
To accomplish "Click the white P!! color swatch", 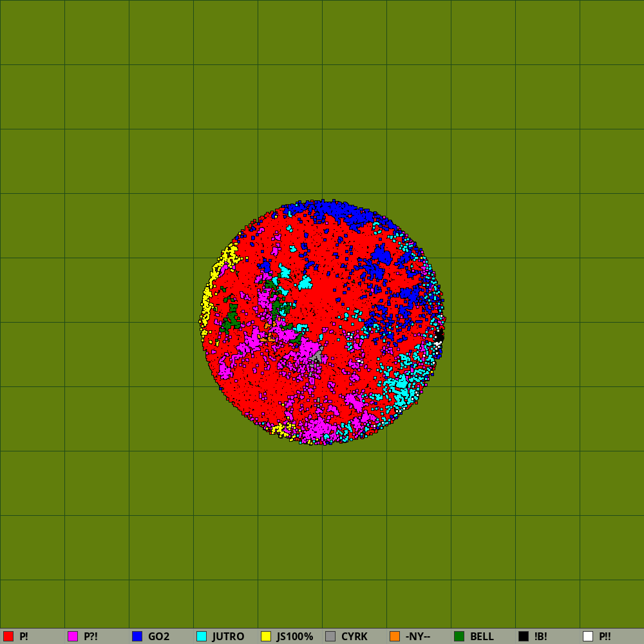I will [588, 636].
